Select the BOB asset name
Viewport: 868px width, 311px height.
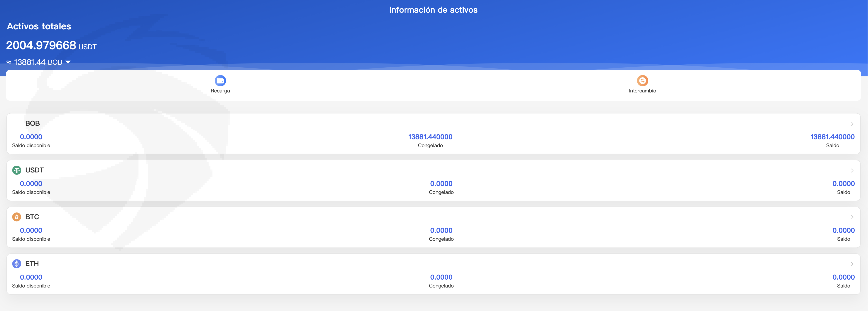point(32,124)
